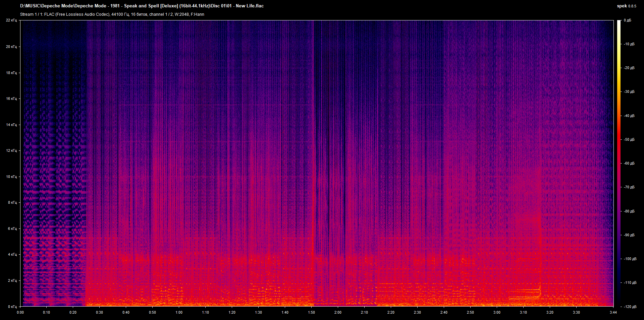Click the -30 дБ level scale label
The width and height of the screenshot is (644, 320).
point(629,91)
